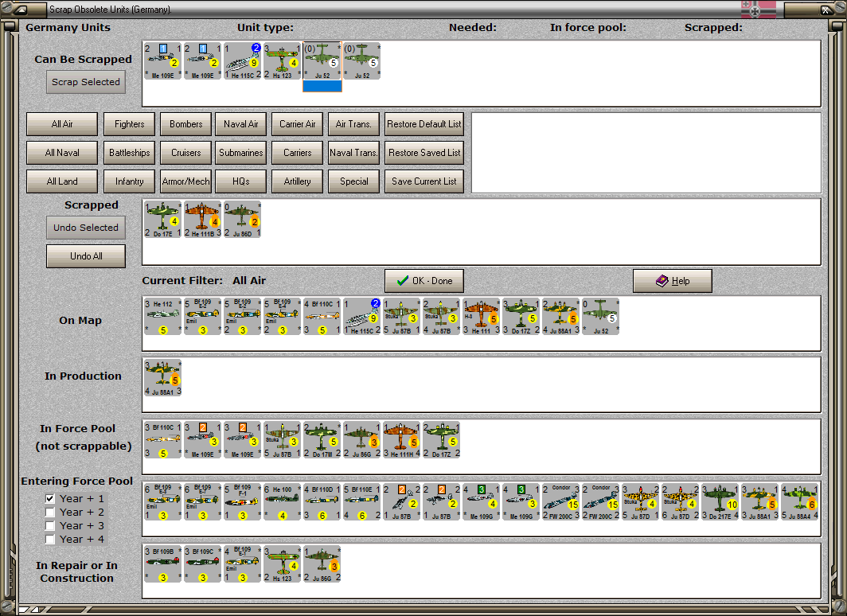The height and width of the screenshot is (616, 847).
Task: Filter units by Air Trans.
Action: point(353,124)
